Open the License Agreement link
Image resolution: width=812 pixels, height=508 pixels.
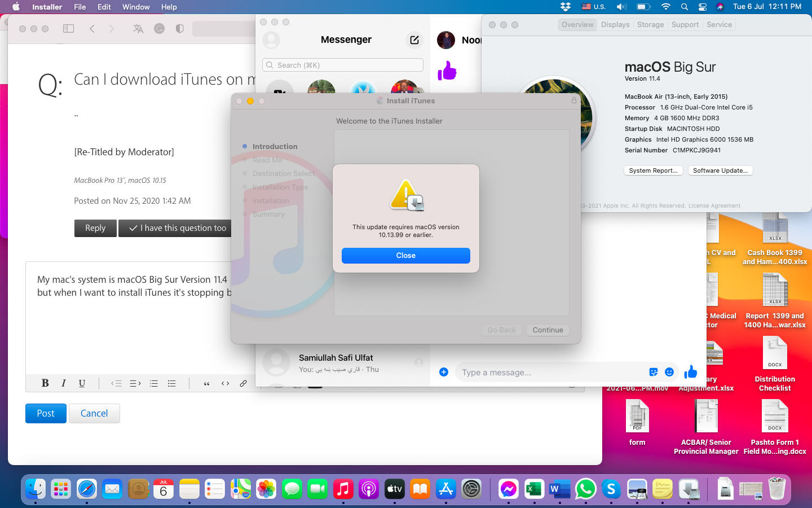[x=714, y=206]
